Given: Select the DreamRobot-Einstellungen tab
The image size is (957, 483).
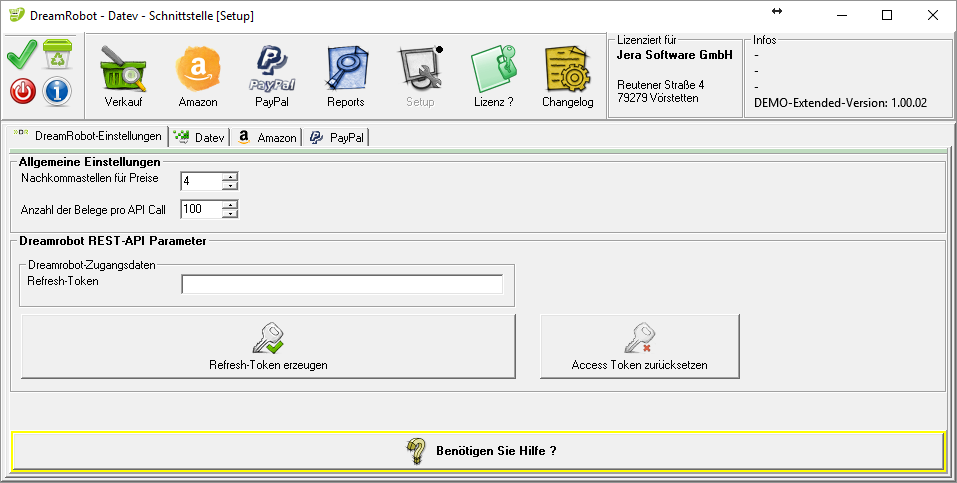Looking at the screenshot, I should tap(88, 136).
